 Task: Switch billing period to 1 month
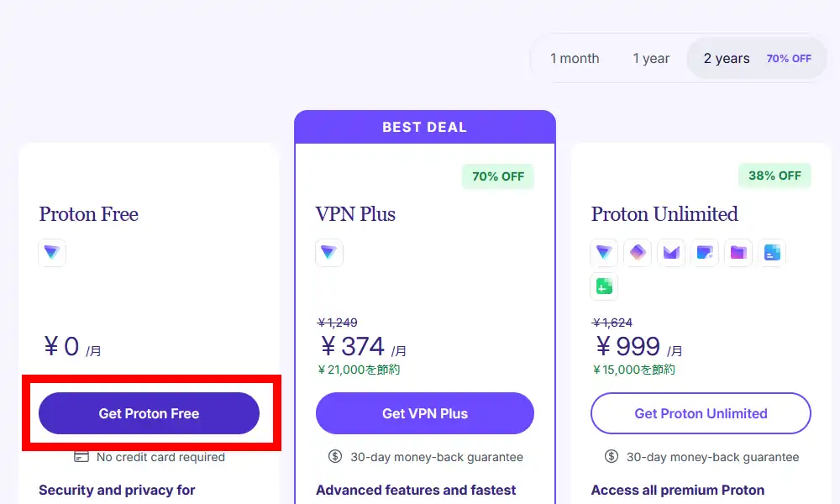[575, 59]
